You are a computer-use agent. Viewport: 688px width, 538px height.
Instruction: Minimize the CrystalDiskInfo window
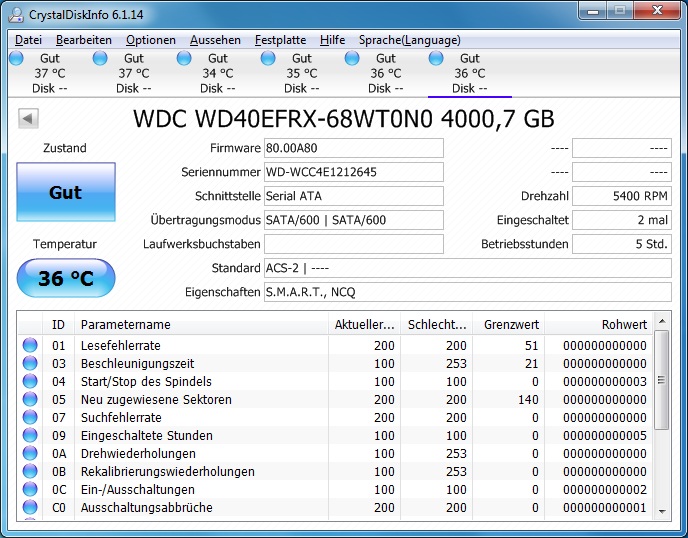click(x=593, y=11)
